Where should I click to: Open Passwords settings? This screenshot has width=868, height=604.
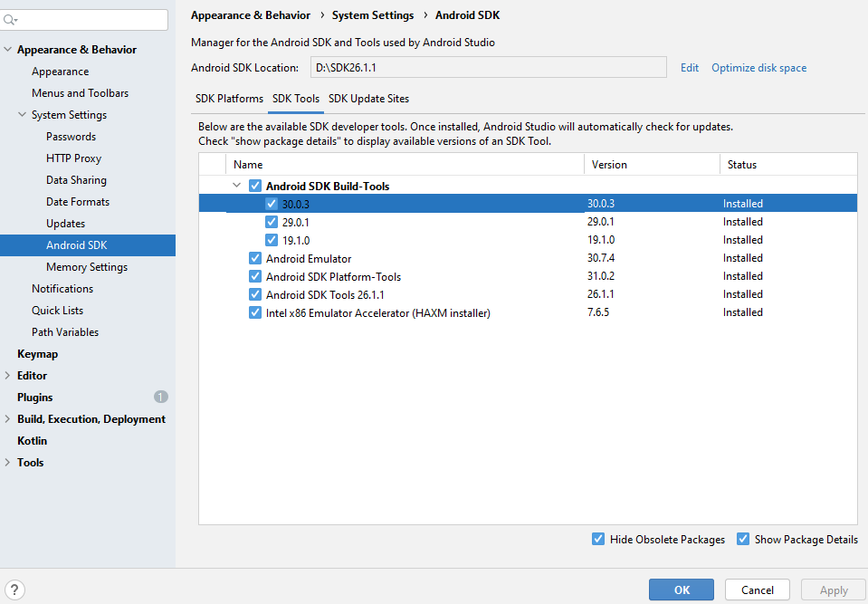tap(71, 136)
